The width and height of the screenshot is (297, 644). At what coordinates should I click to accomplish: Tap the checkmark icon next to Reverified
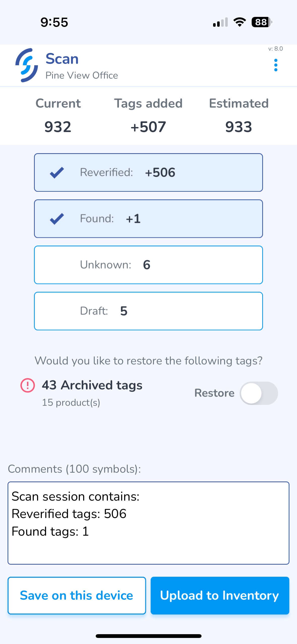coord(57,173)
